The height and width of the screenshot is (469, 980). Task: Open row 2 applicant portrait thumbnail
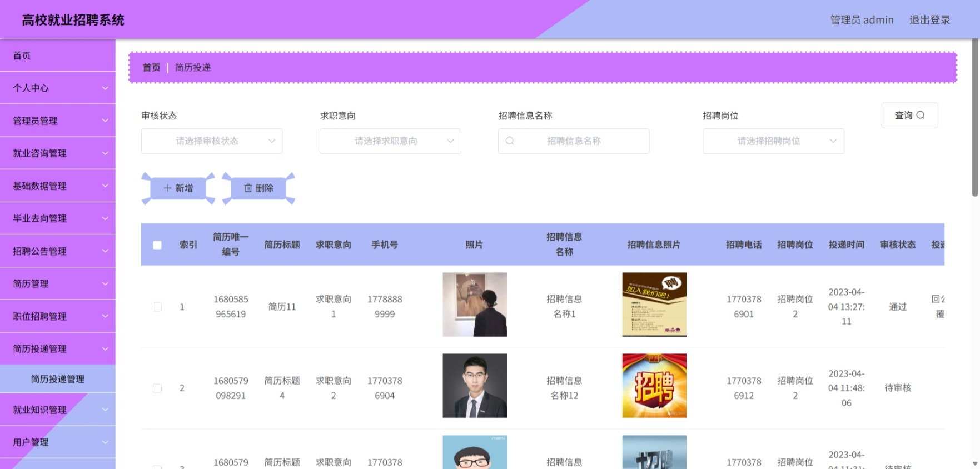475,386
